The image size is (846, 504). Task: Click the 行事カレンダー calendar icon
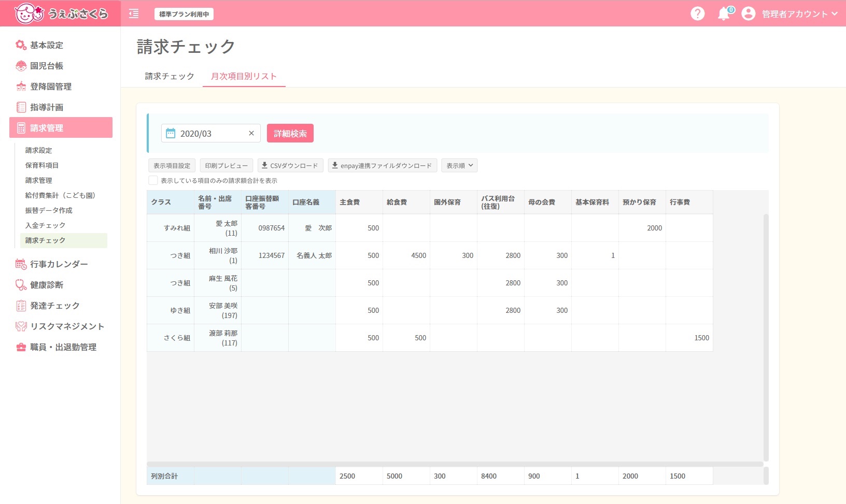tap(21, 264)
